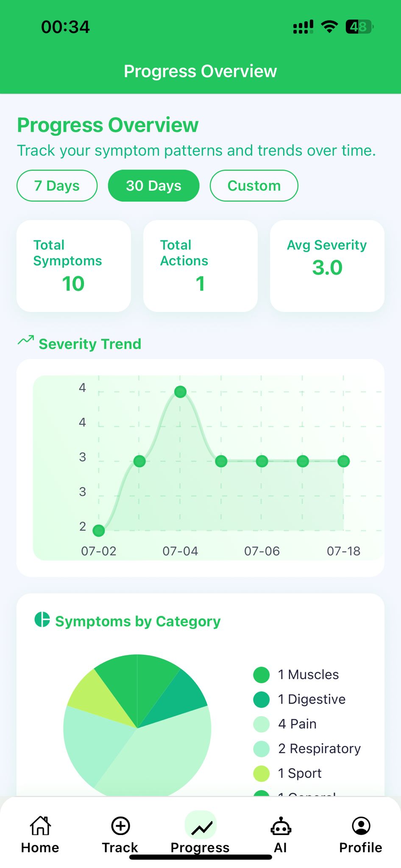The image size is (401, 868).
Task: Tap the Track plus-circle icon
Action: 120,826
